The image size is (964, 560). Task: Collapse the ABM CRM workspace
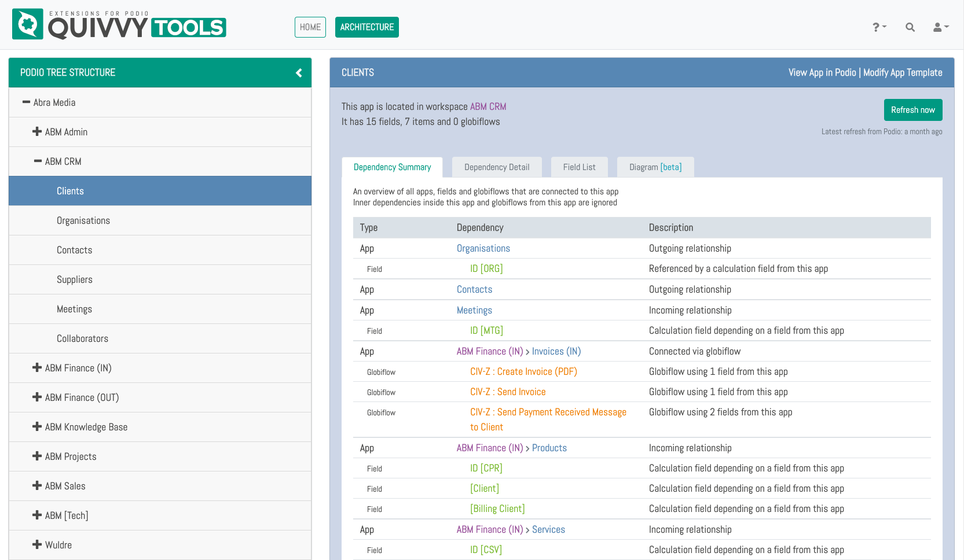click(38, 161)
